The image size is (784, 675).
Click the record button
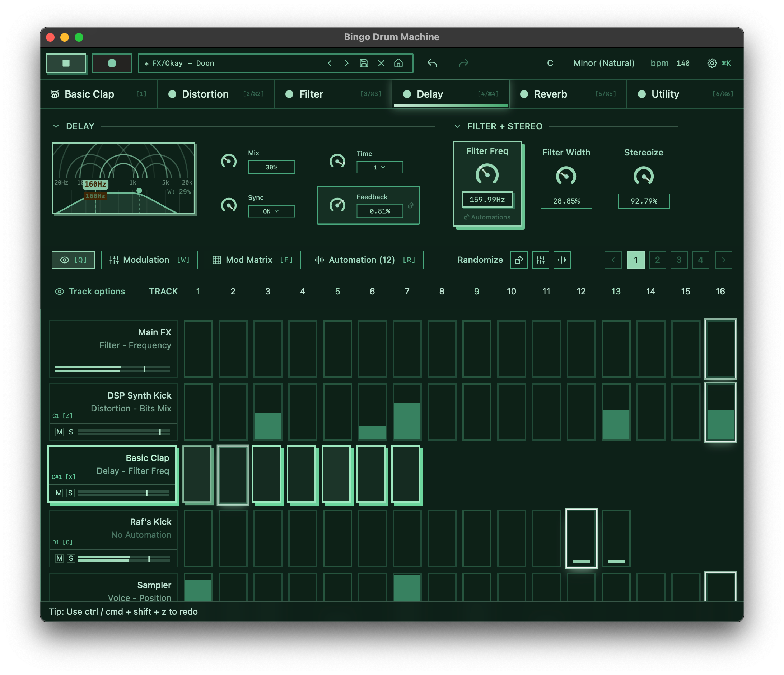click(x=112, y=63)
